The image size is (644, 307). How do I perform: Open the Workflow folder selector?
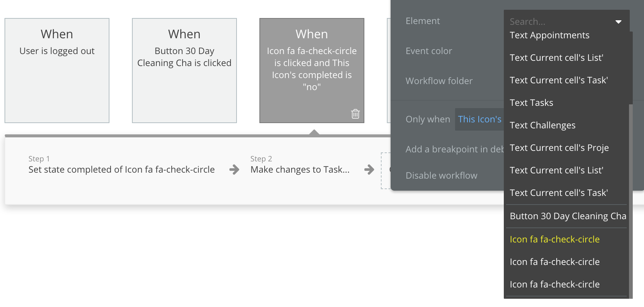[x=439, y=81]
